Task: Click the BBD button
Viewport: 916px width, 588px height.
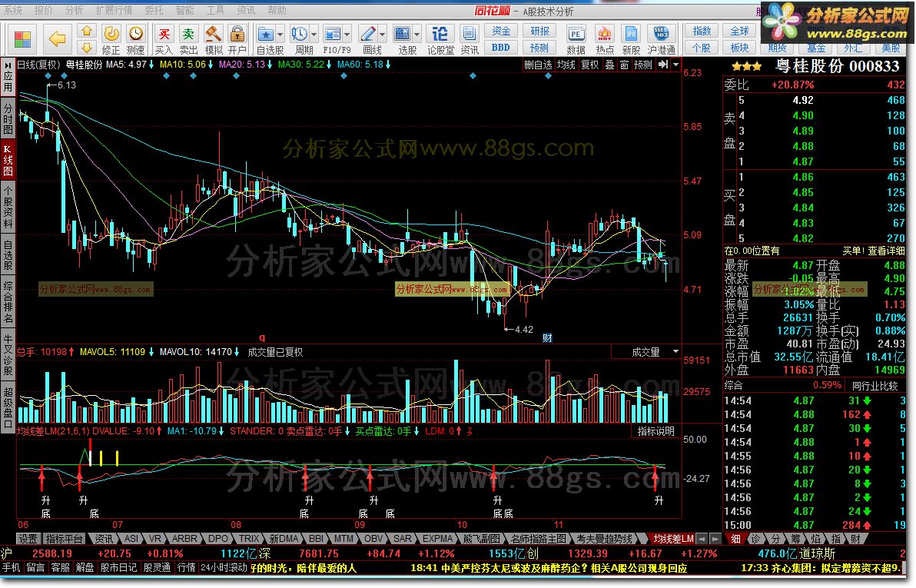Action: tap(500, 48)
